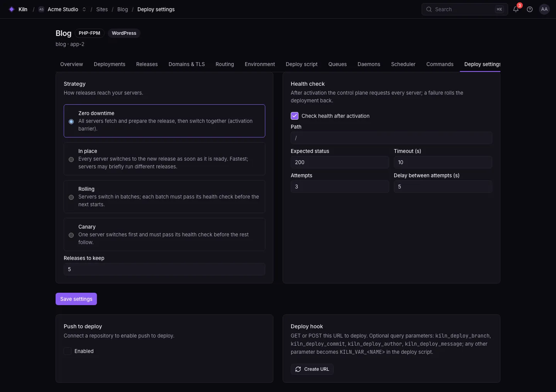The image size is (556, 392).
Task: Select the In place strategy radio
Action: (x=71, y=160)
